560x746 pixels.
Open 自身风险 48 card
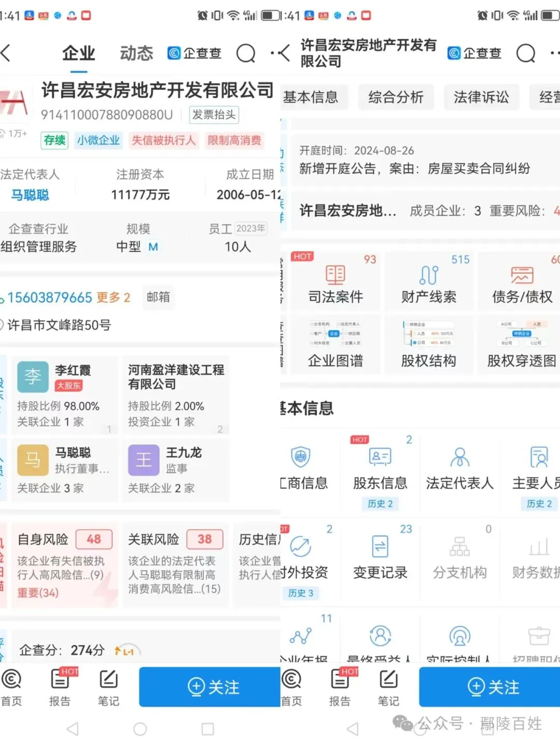(65, 565)
